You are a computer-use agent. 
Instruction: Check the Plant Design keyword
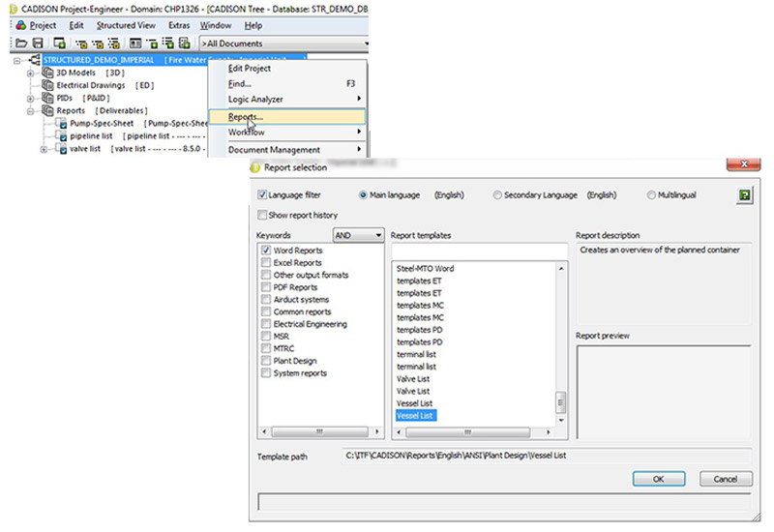point(266,361)
